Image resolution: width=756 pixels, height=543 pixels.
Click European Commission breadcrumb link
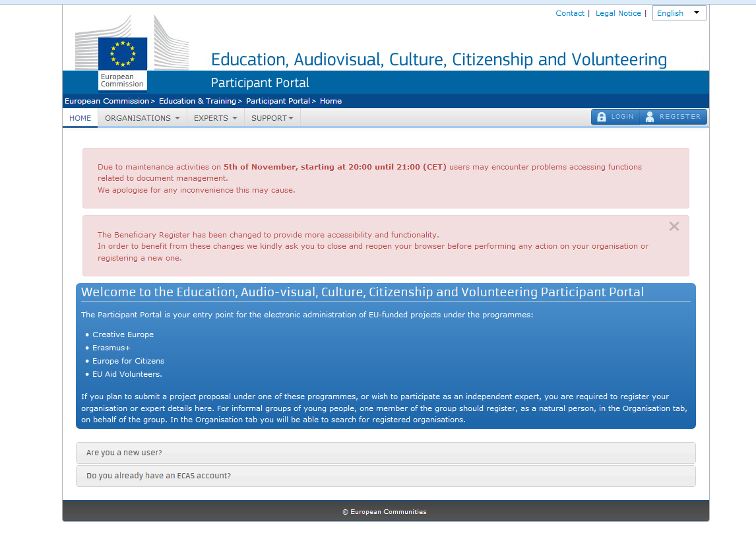click(107, 101)
